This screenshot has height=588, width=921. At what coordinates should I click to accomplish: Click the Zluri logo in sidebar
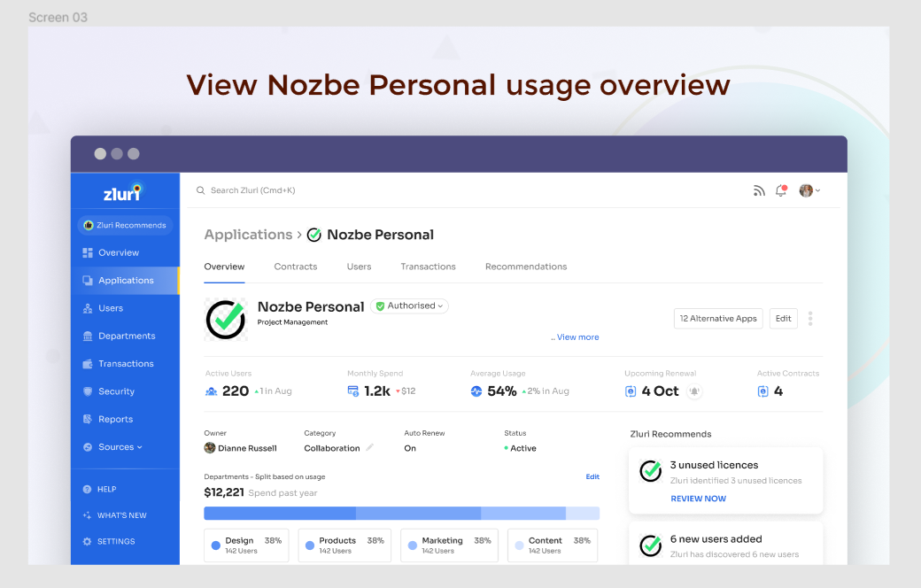pyautogui.click(x=123, y=192)
